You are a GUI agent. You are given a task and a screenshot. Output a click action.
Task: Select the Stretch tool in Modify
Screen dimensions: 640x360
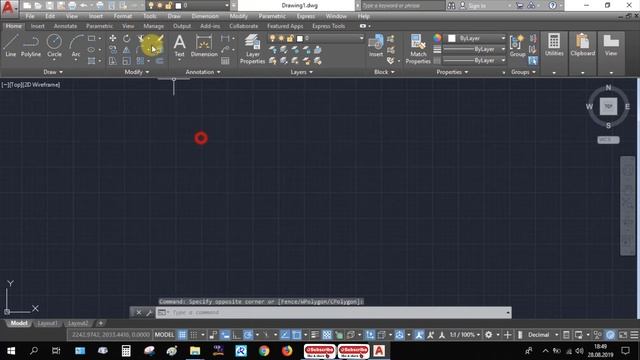(x=113, y=61)
